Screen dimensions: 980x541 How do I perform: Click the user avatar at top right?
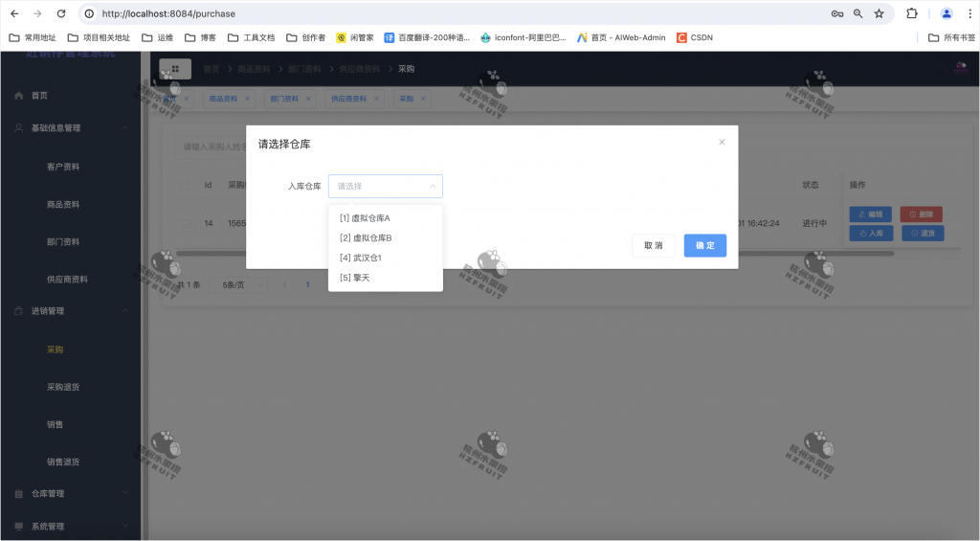pos(961,68)
